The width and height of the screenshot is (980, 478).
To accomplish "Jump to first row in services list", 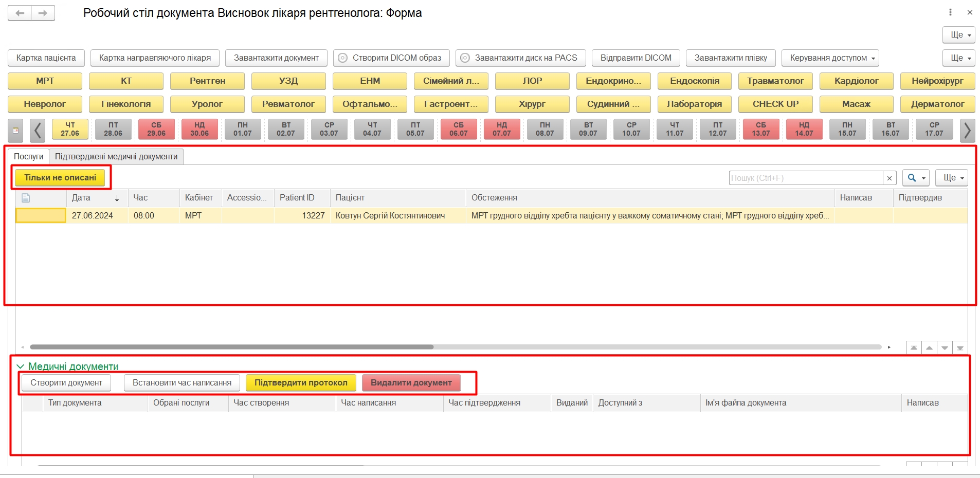I will 914,348.
